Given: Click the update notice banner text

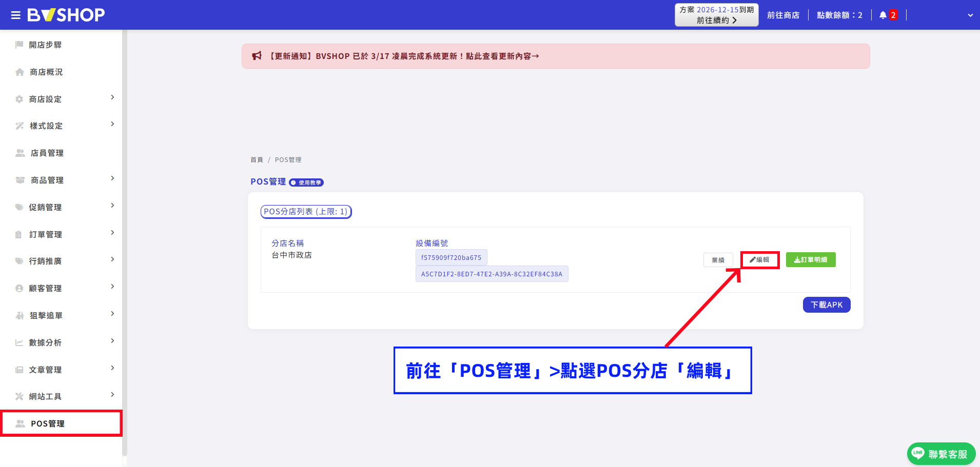Looking at the screenshot, I should click(x=403, y=56).
